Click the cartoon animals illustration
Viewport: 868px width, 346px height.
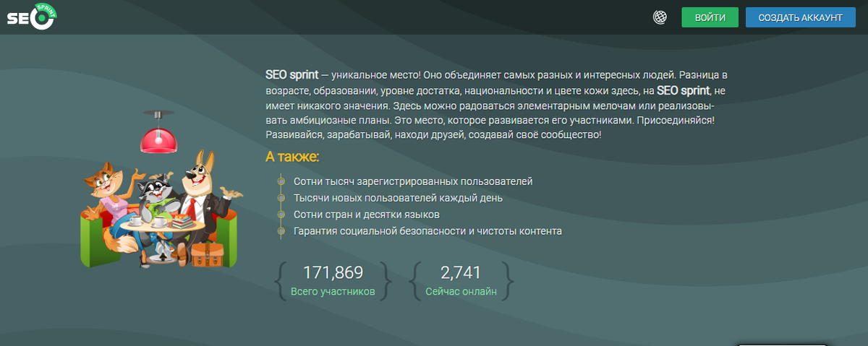[161, 190]
